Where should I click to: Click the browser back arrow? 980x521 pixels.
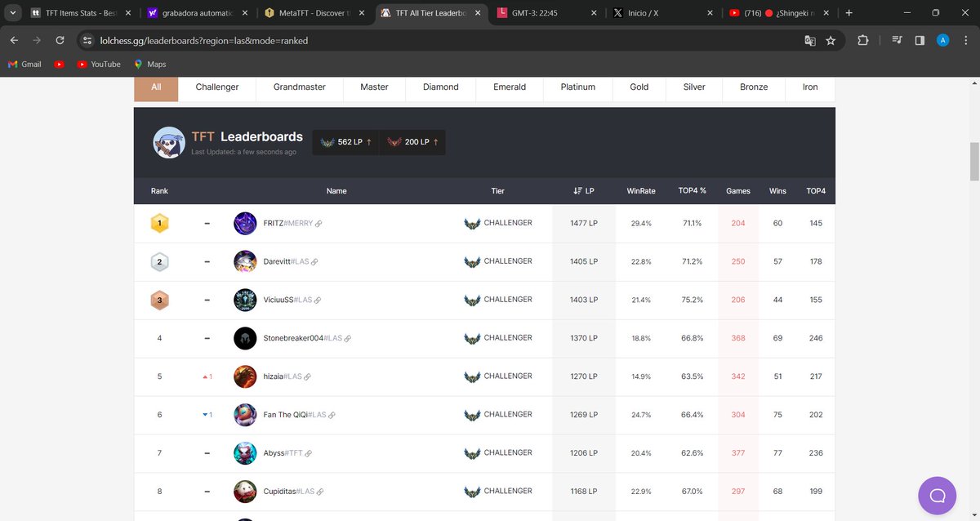tap(14, 40)
